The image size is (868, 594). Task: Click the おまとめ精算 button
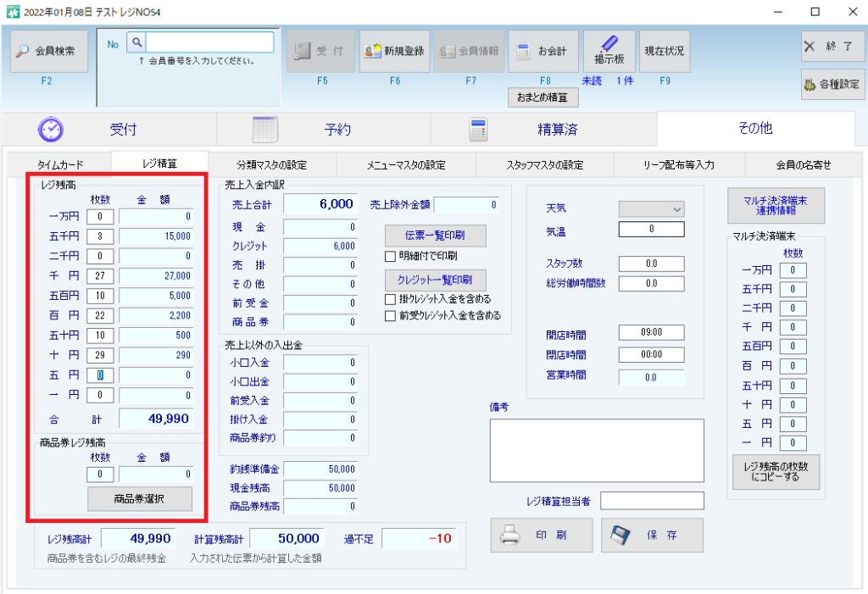pyautogui.click(x=542, y=97)
